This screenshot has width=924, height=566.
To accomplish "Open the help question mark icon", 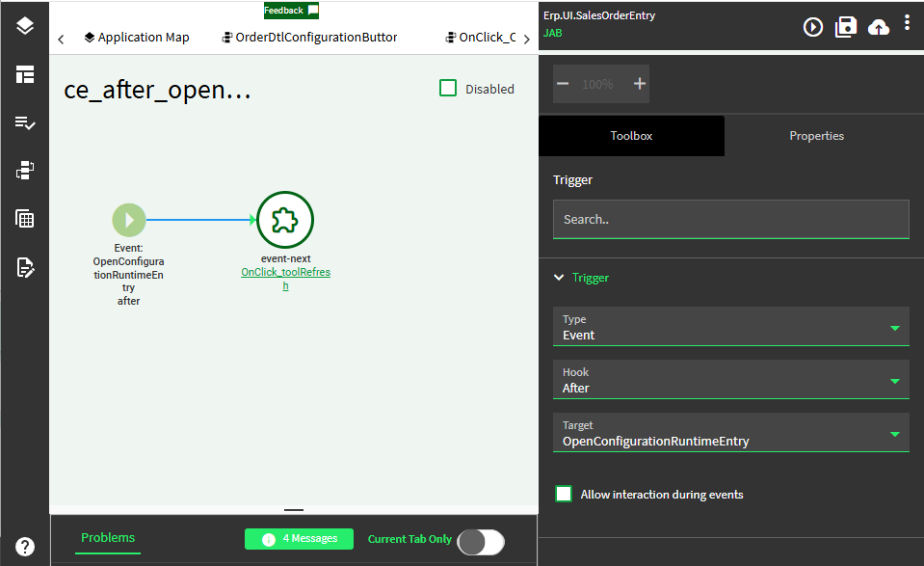I will (x=25, y=547).
